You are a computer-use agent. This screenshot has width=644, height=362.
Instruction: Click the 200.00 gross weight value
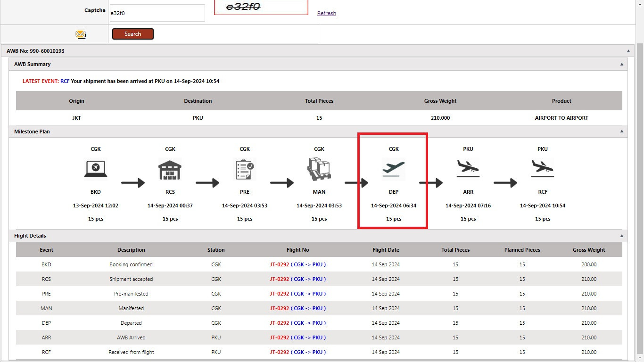click(589, 264)
